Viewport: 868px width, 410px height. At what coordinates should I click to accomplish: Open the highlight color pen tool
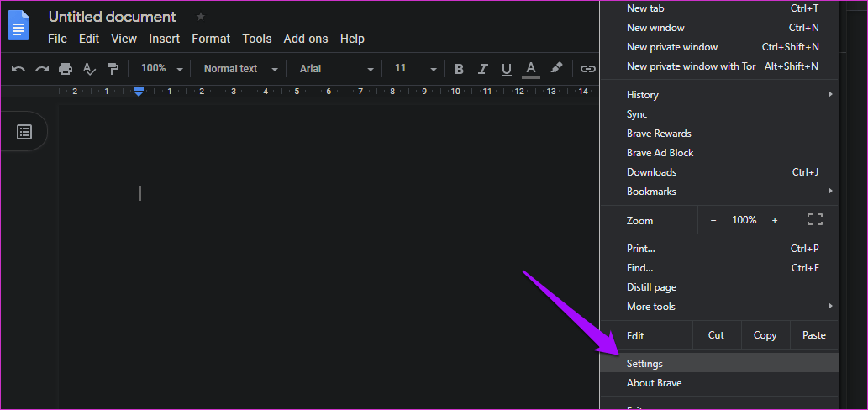click(x=556, y=69)
